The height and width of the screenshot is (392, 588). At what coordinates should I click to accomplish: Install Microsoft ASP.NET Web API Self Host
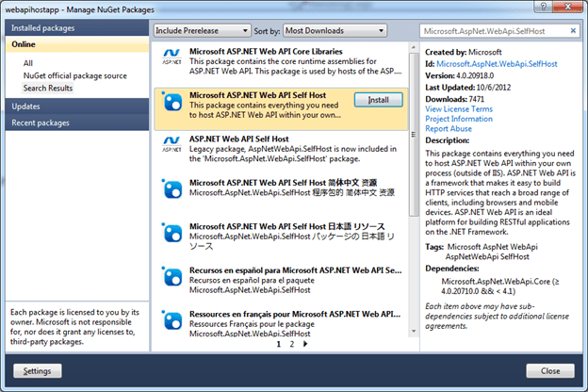click(378, 98)
